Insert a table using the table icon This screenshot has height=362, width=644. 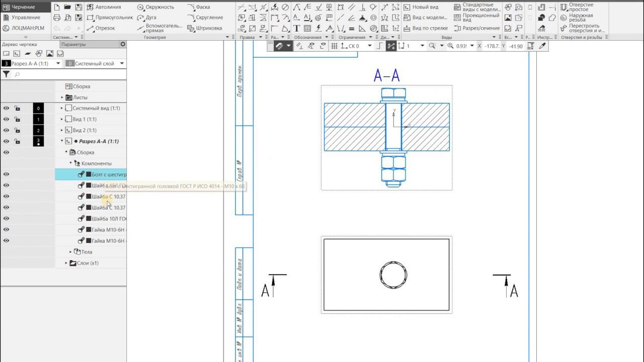[307, 28]
